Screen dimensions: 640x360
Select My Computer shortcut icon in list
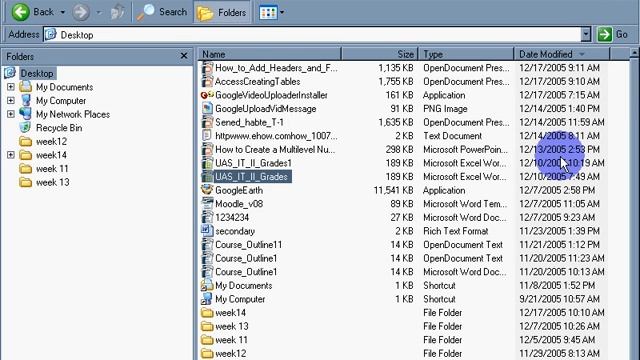[x=207, y=299]
